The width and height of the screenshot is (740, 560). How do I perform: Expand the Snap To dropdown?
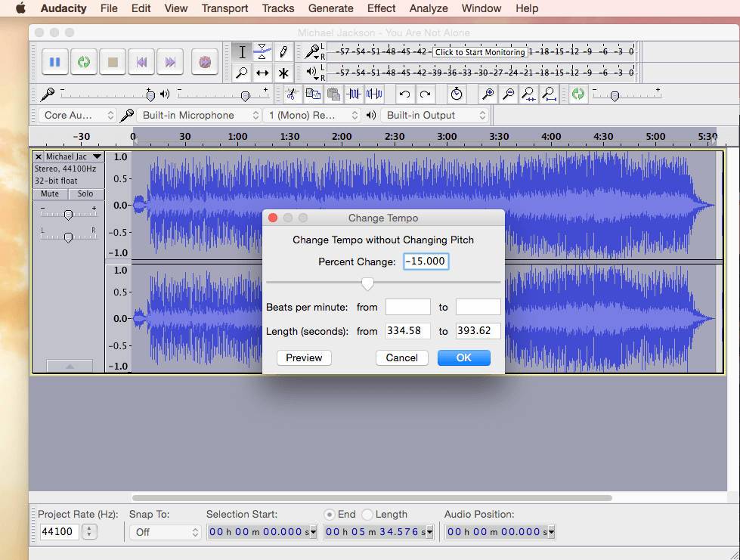(165, 532)
